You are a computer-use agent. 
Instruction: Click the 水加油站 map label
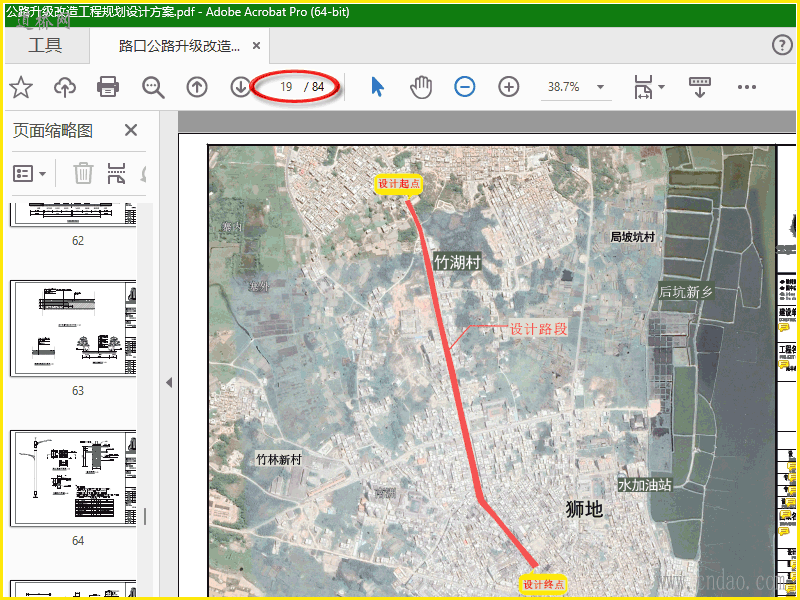pyautogui.click(x=645, y=485)
